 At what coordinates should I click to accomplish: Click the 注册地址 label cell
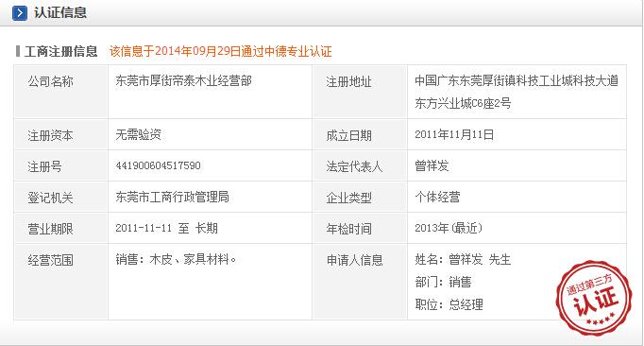click(360, 92)
